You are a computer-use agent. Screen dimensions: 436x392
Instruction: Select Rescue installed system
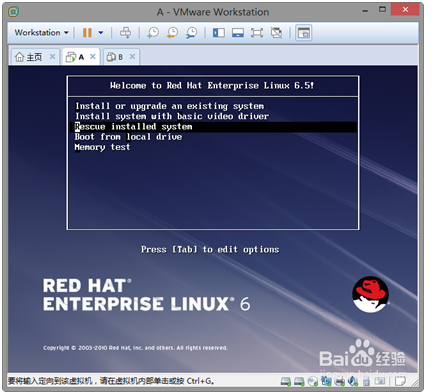tap(214, 127)
